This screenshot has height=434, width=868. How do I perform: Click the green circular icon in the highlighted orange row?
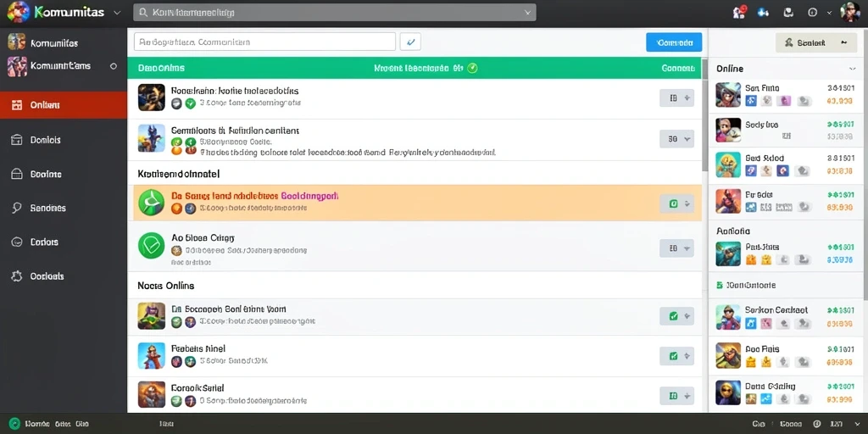tap(151, 203)
